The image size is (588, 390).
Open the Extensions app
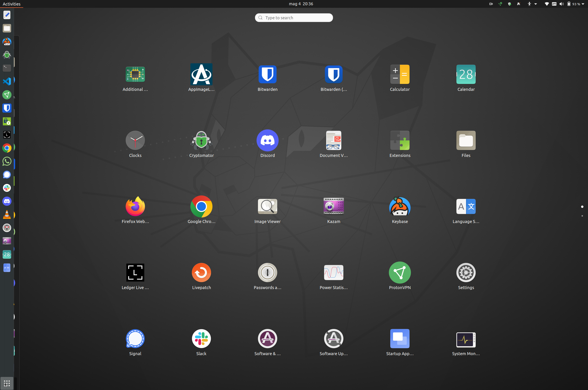(400, 141)
